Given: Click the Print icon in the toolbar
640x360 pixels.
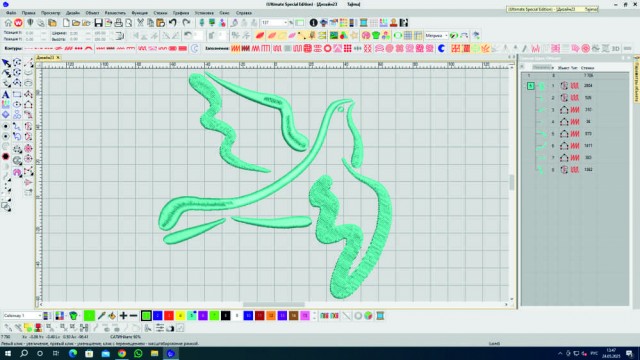Looking at the screenshot, I should [x=118, y=22].
